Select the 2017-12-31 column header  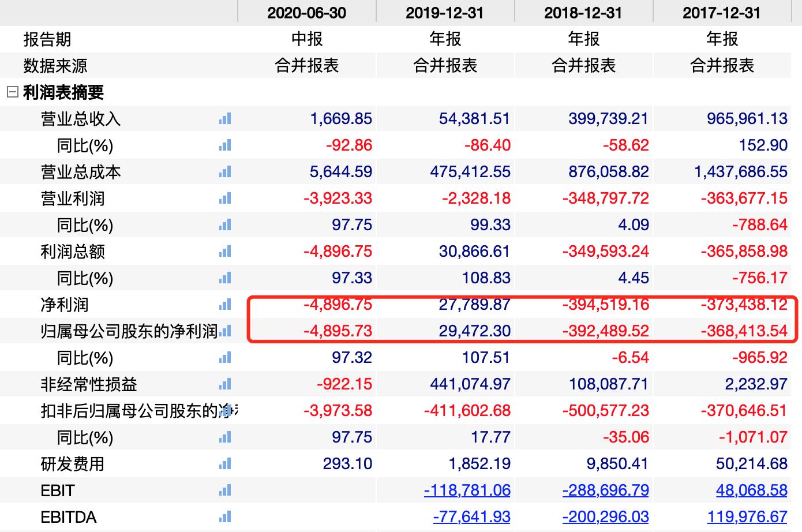[x=722, y=13]
